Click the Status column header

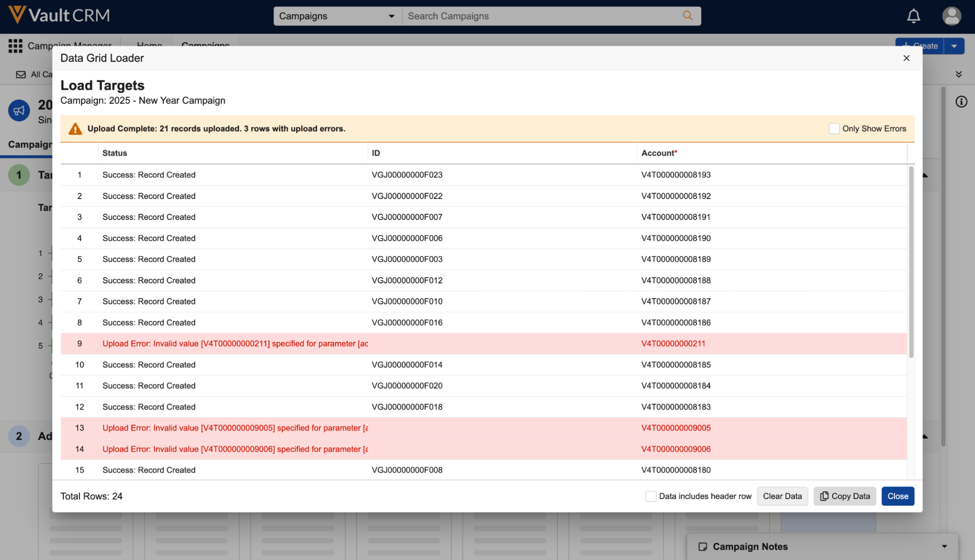115,153
